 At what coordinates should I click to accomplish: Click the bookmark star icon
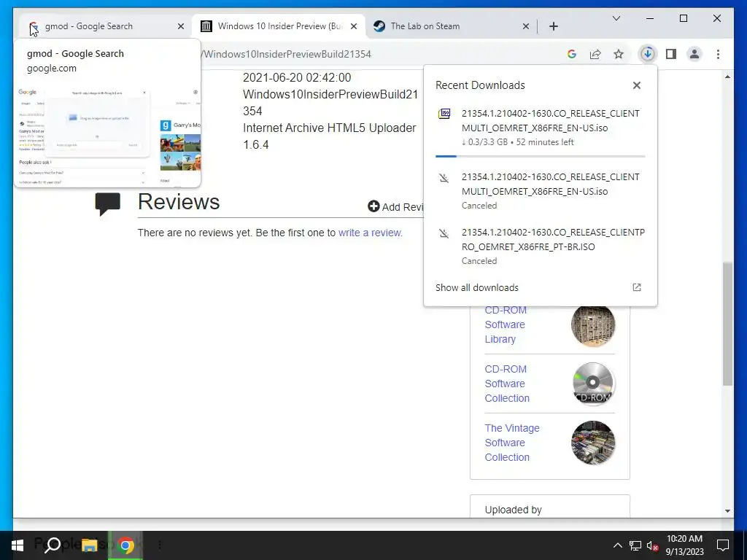pos(619,54)
